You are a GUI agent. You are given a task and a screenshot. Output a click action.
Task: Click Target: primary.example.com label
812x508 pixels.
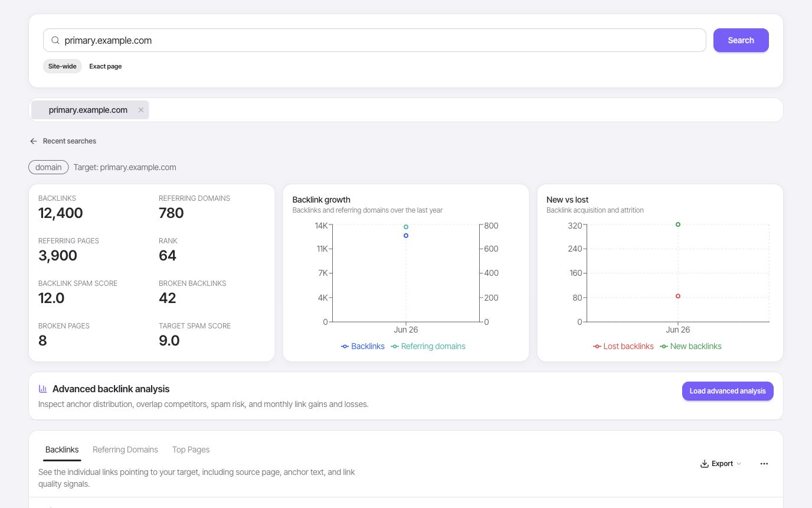(125, 167)
